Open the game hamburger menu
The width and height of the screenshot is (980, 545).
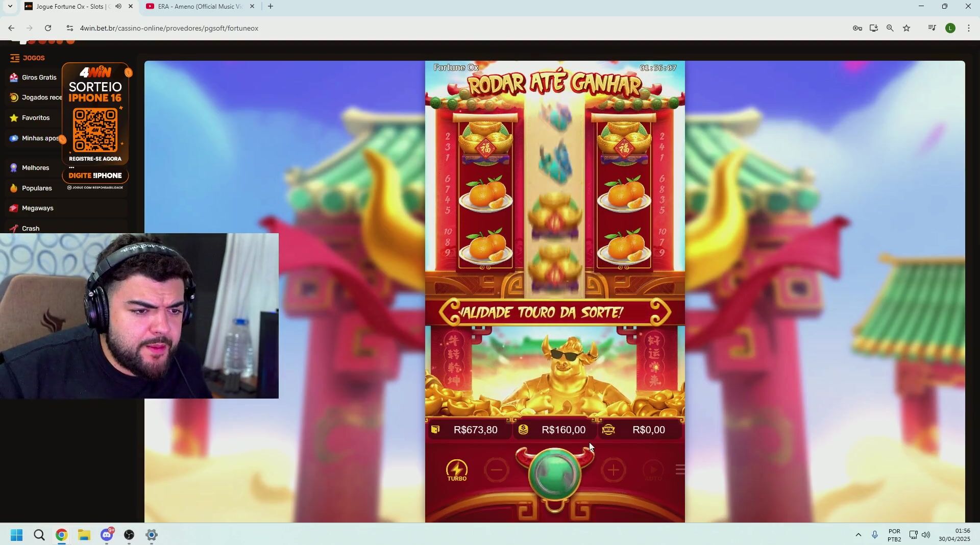click(x=680, y=469)
